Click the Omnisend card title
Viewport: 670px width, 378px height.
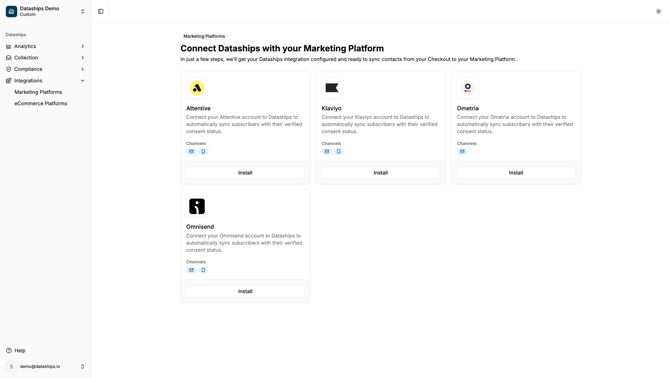[x=200, y=227]
